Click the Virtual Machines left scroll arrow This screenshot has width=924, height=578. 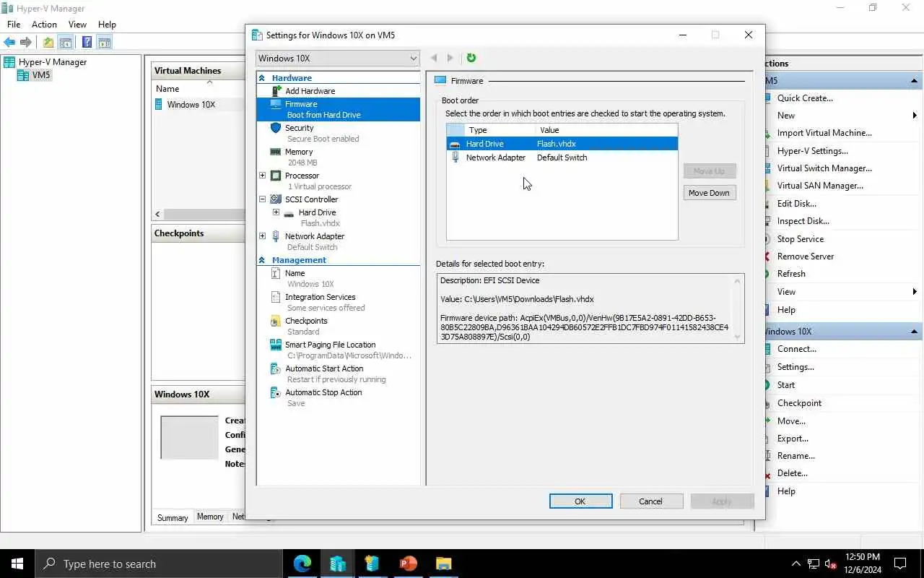coord(158,215)
